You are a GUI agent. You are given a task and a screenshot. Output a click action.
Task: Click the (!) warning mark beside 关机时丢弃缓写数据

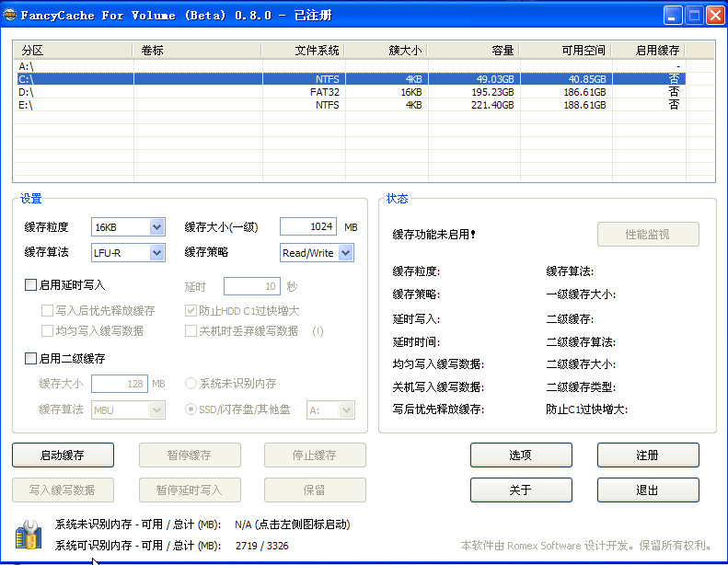click(318, 331)
